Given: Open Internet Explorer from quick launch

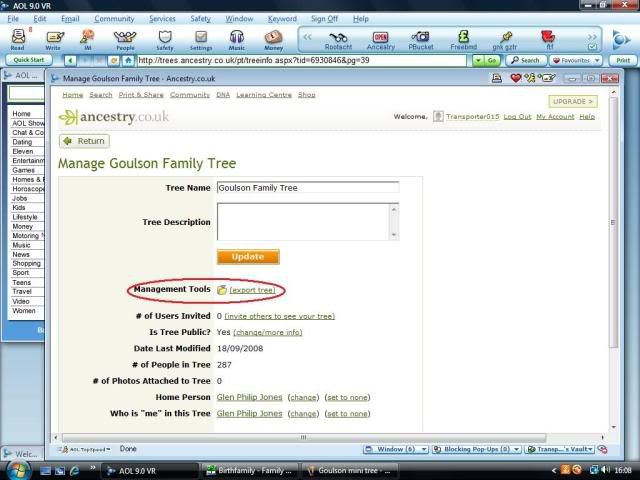Looking at the screenshot, I should click(75, 471).
